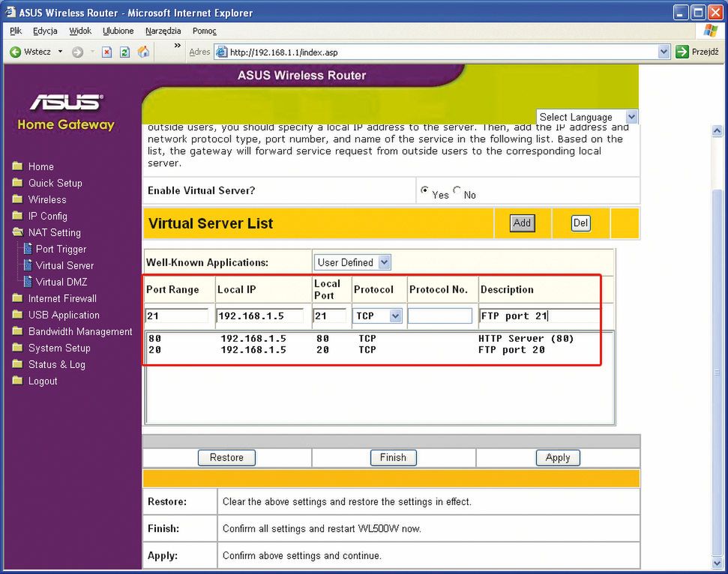Click the IP Config folder icon
This screenshot has height=574, width=728.
click(x=18, y=215)
